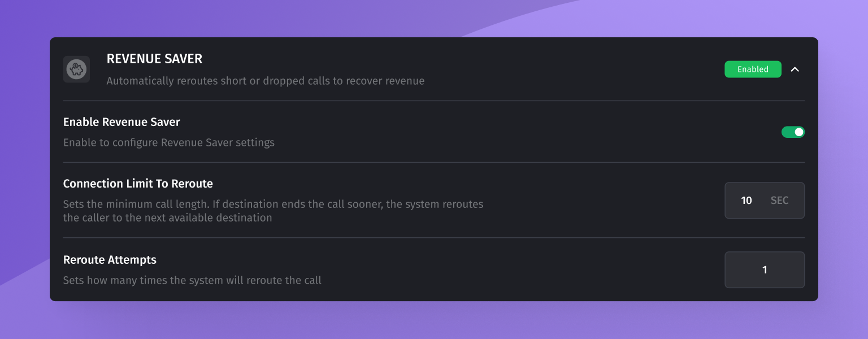Click the green Enabled status badge
Screen dimensions: 868x339
point(753,69)
